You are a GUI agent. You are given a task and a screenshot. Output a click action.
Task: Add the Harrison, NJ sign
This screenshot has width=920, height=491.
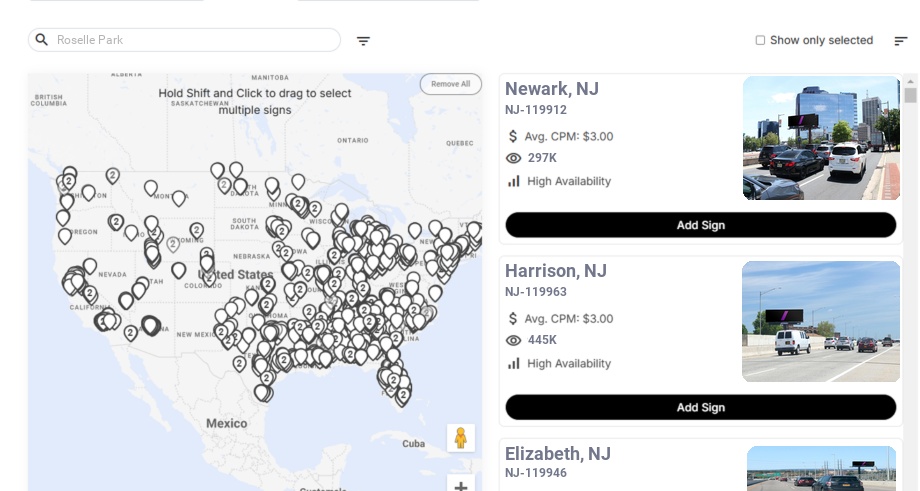tap(700, 407)
